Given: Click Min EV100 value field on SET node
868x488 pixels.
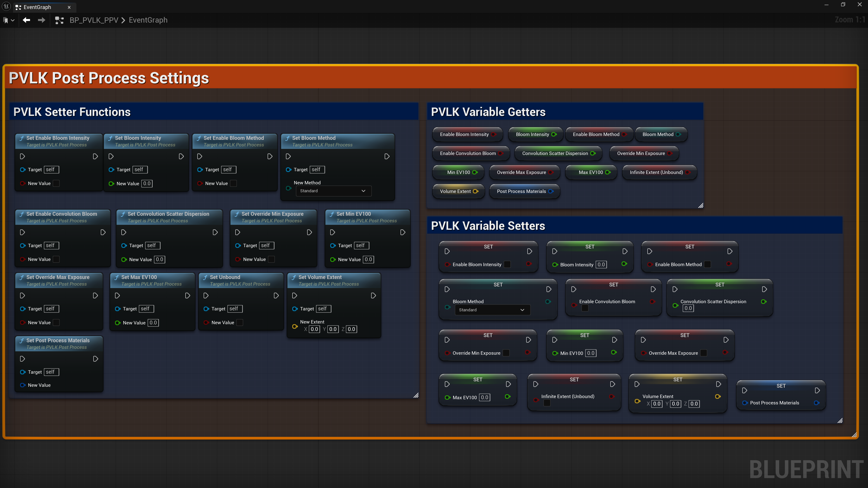Looking at the screenshot, I should (591, 353).
